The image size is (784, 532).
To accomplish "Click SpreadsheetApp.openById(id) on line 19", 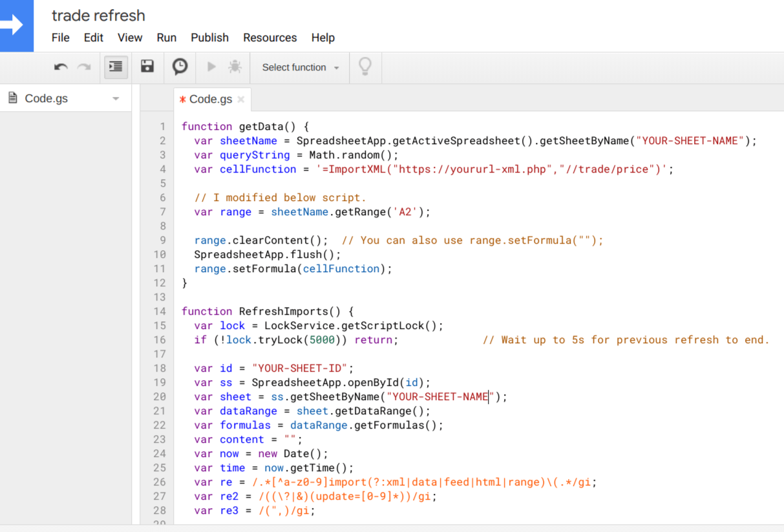I will pyautogui.click(x=337, y=383).
